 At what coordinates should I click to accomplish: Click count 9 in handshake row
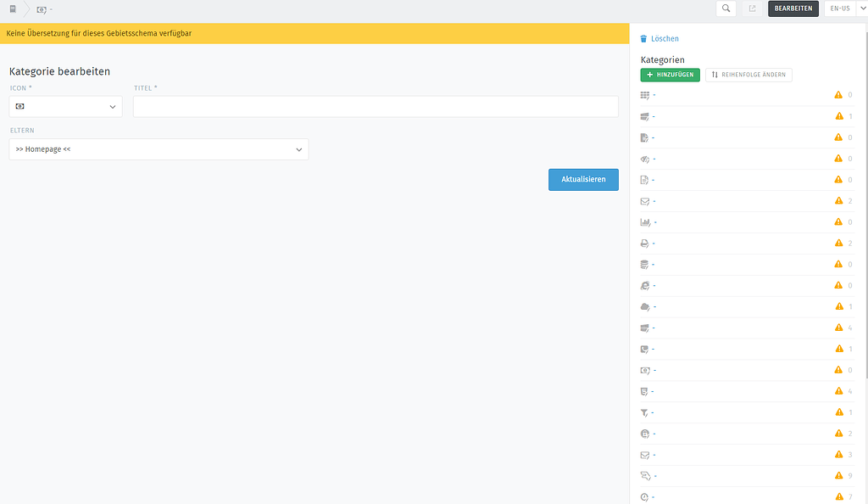[850, 476]
